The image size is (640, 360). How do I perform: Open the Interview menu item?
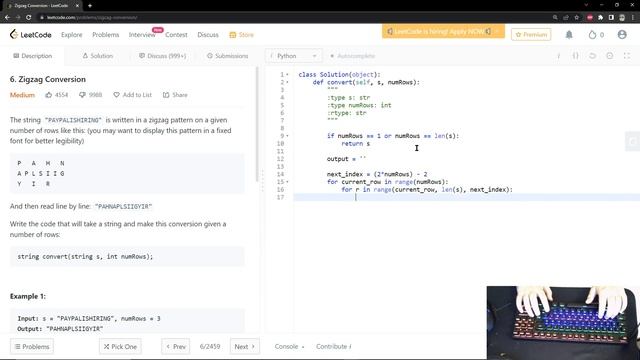pos(142,35)
